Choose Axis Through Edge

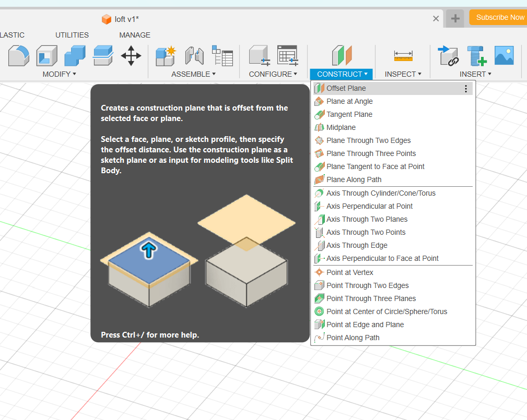click(393, 245)
